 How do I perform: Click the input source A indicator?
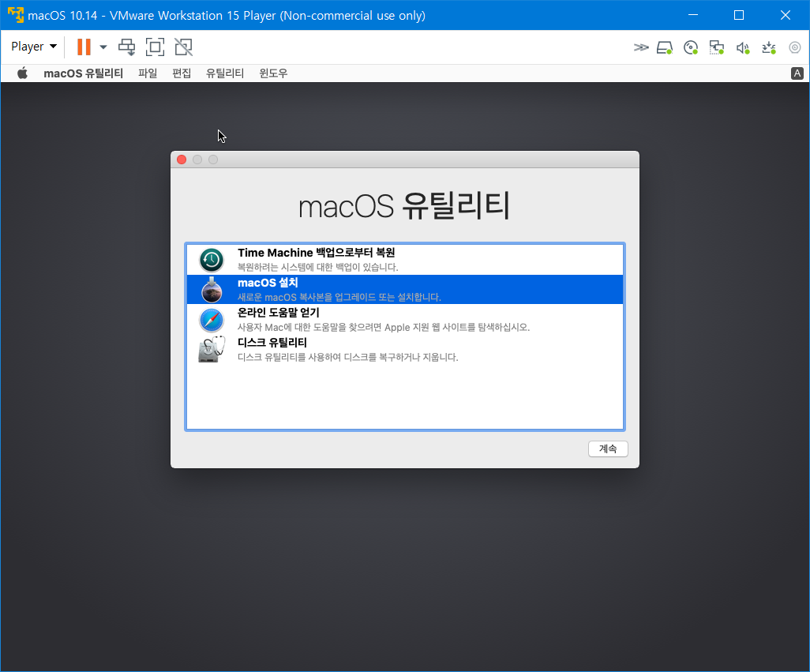797,73
